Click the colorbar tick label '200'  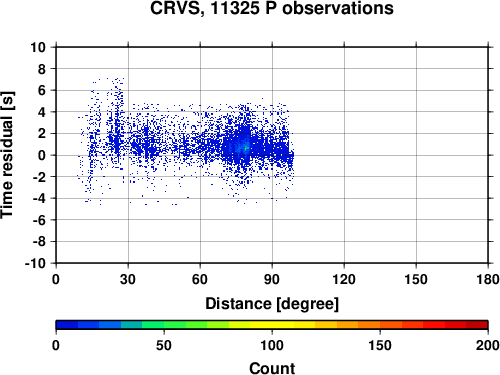click(488, 345)
